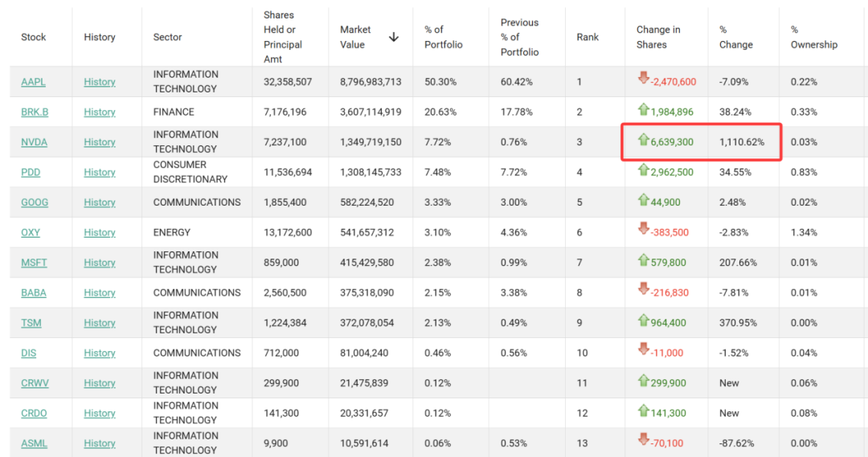
Task: Open History link for MSFT
Action: click(x=100, y=263)
